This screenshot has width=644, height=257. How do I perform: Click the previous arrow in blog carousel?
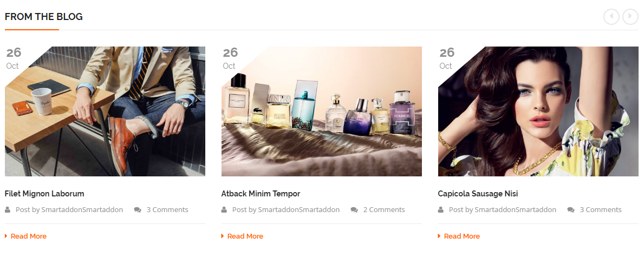coord(611,16)
